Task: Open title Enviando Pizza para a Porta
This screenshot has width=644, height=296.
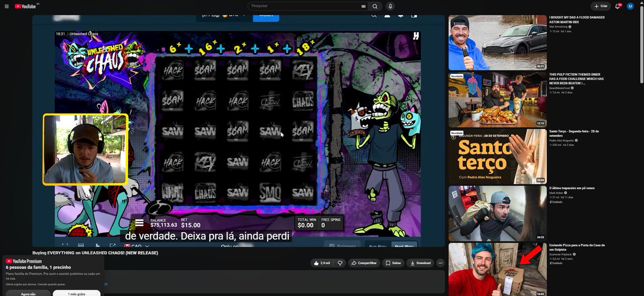Action: point(577,247)
